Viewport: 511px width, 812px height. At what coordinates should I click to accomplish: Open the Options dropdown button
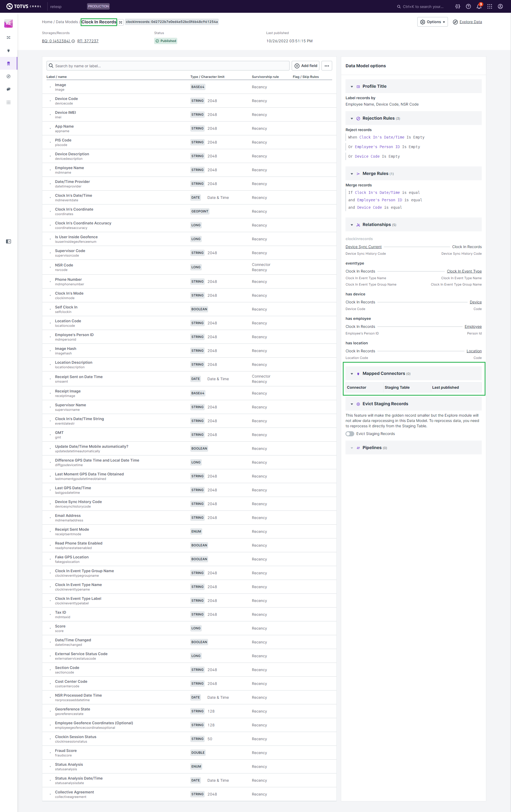(432, 22)
